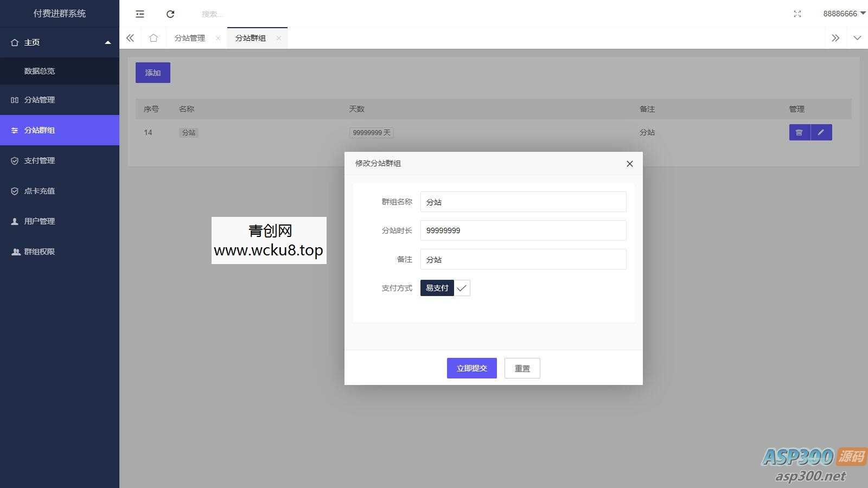Select the 分站管理 icon in the sidebar
The image size is (868, 488).
point(15,100)
